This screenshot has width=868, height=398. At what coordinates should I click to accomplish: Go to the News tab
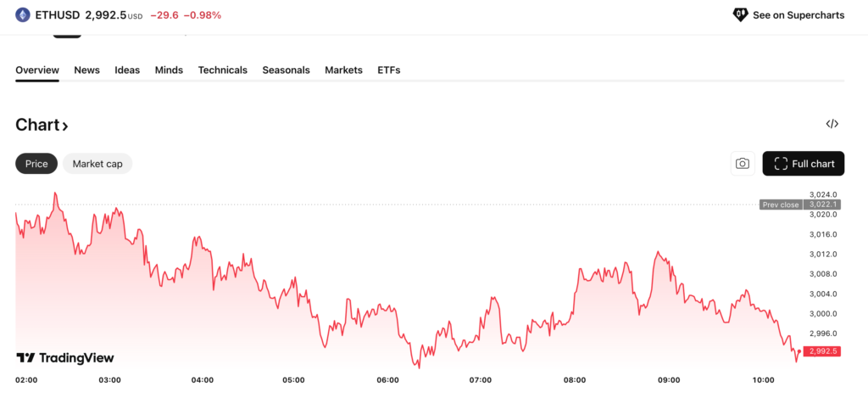click(86, 70)
